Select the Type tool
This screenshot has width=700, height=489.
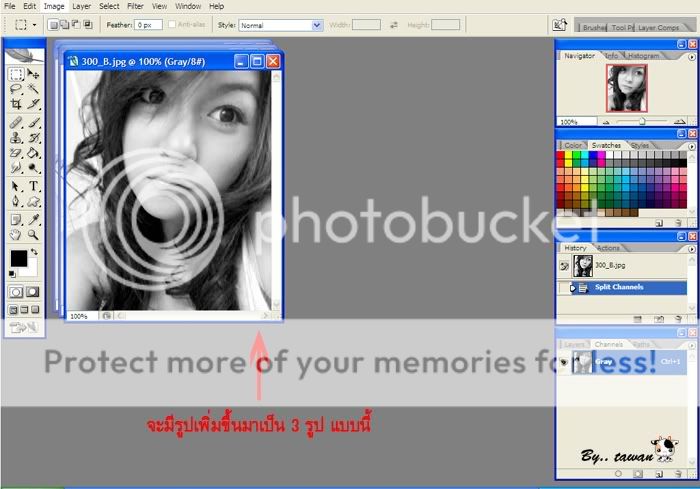pyautogui.click(x=34, y=186)
